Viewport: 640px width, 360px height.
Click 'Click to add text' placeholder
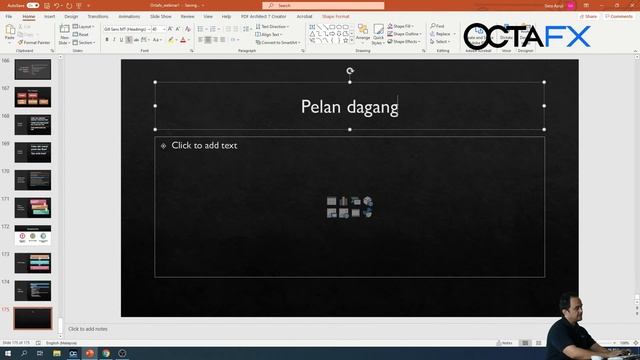(204, 145)
